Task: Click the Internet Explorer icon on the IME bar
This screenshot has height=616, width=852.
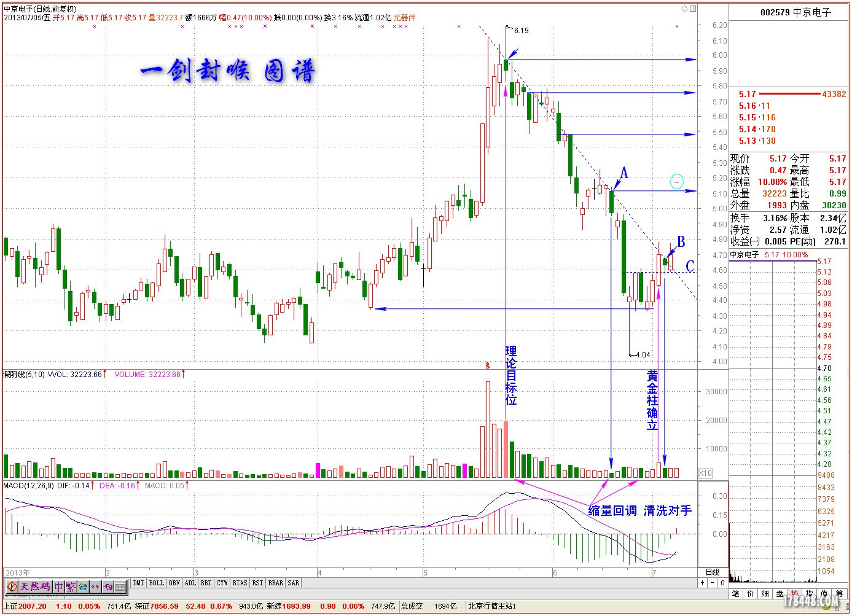Action: click(83, 587)
